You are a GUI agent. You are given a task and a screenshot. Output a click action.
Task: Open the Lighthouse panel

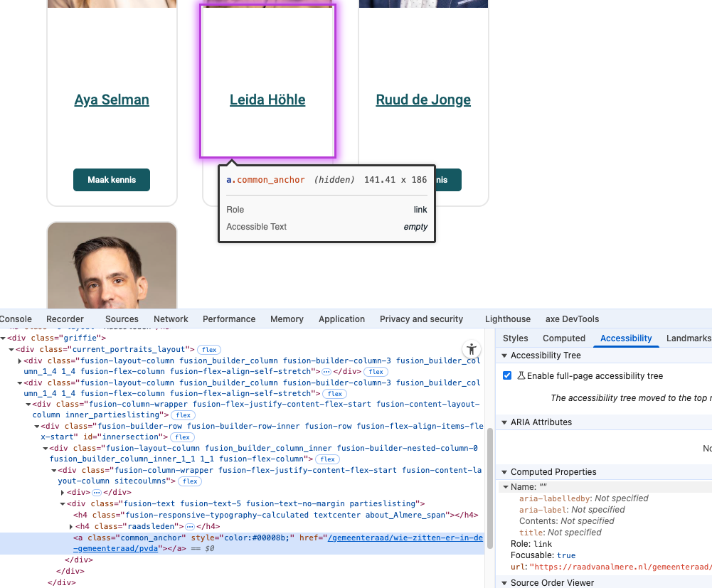tap(507, 319)
